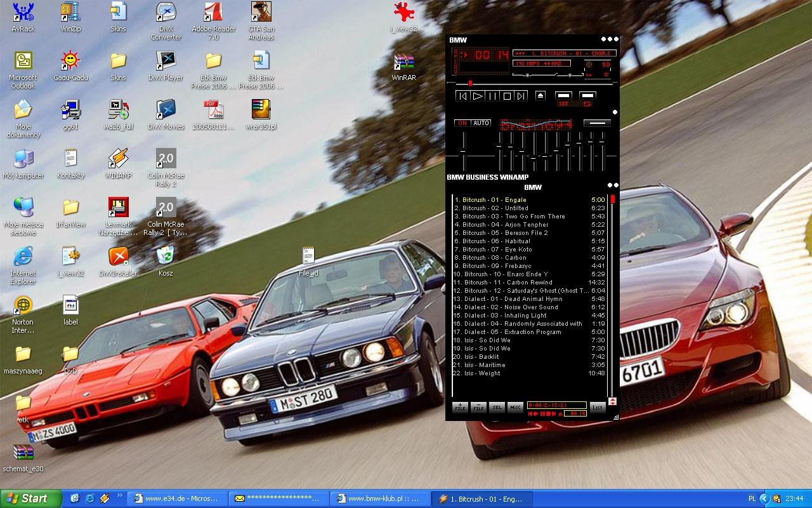Expand hidden system tray icons arrow
This screenshot has height=508, width=812.
764,498
